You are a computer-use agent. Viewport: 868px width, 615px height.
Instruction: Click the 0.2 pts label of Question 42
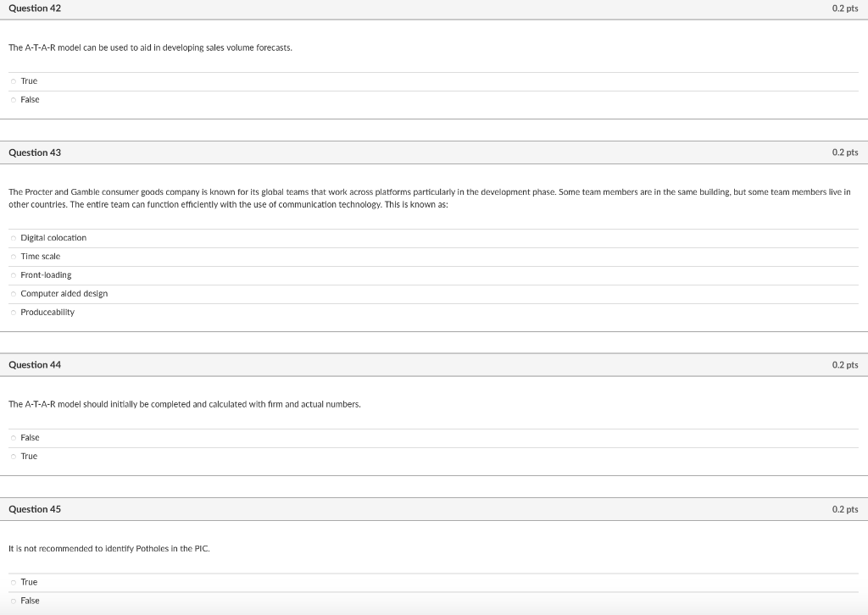[845, 8]
